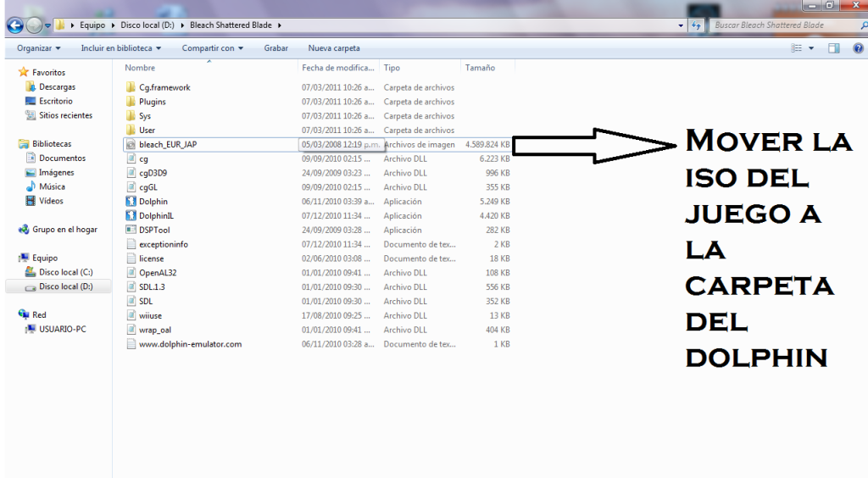
Task: Toggle the preview pane icon
Action: [834, 48]
